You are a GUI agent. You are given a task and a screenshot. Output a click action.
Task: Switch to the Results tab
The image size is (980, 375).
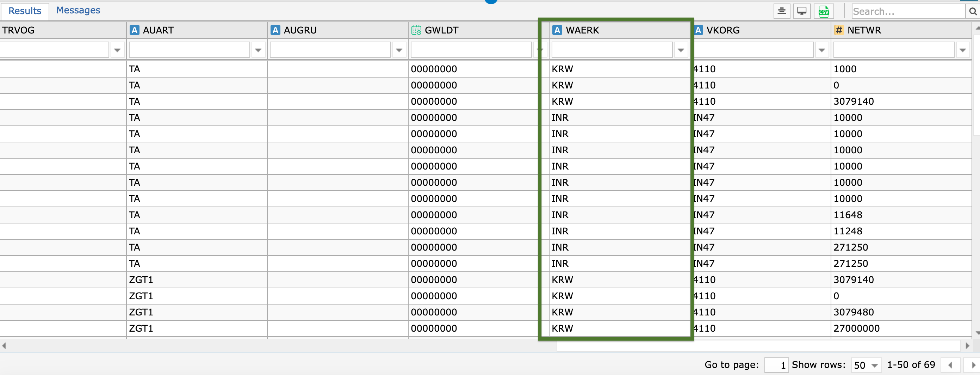pos(25,11)
